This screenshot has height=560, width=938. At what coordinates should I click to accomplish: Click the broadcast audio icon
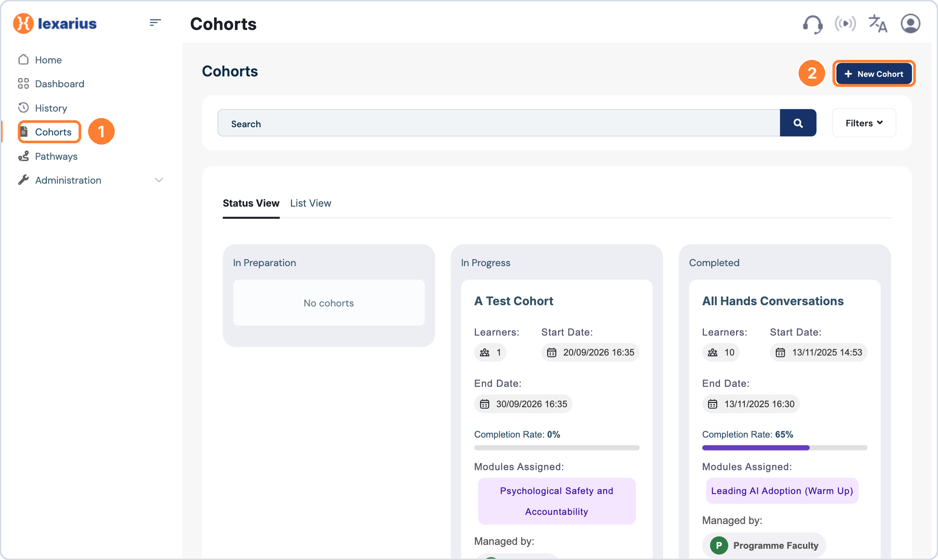click(x=845, y=23)
